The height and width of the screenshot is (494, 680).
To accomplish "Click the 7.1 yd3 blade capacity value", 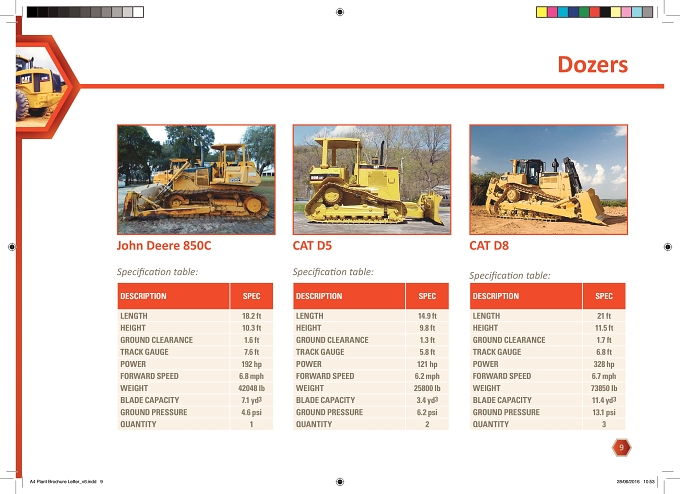I will pyautogui.click(x=252, y=400).
